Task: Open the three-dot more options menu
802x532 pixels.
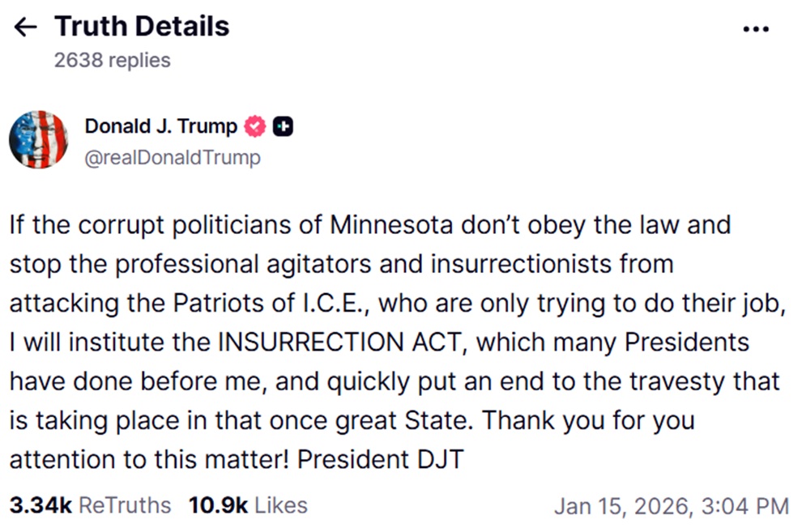Action: (755, 29)
